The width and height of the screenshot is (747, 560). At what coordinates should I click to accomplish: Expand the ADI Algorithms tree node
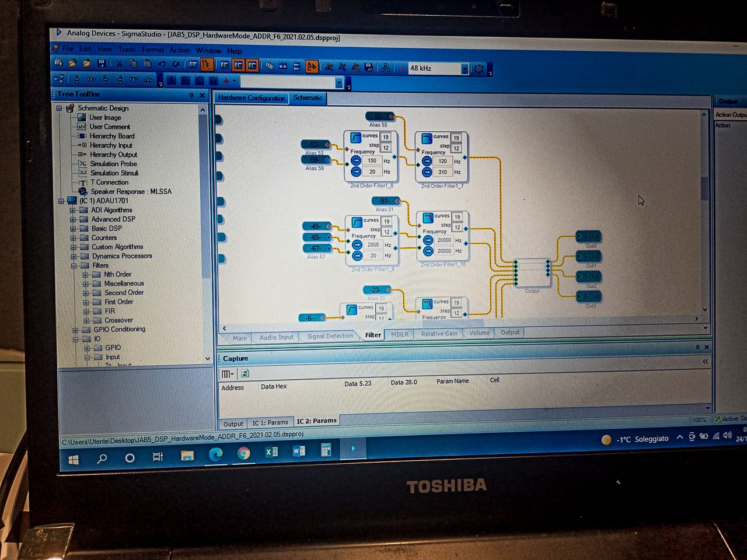[x=73, y=210]
